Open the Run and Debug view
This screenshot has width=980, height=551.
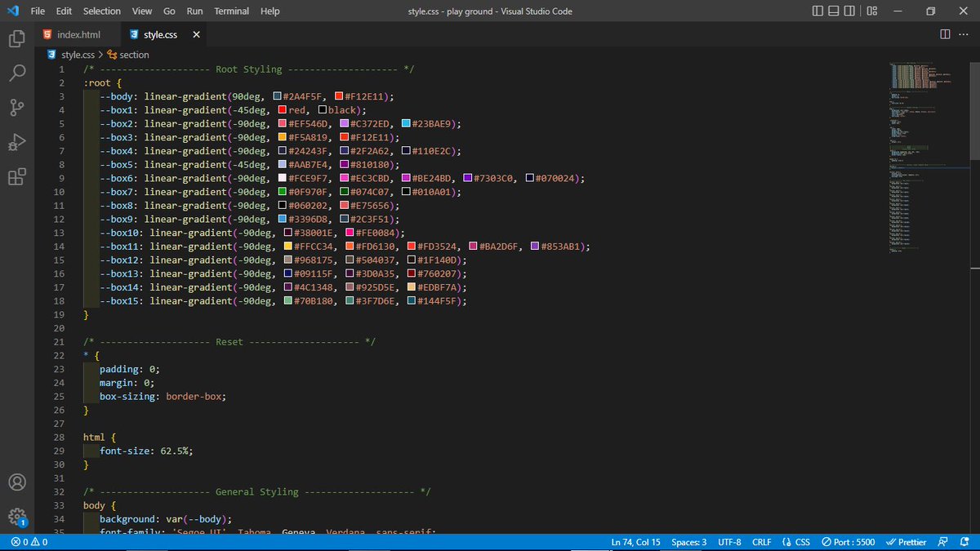16,142
